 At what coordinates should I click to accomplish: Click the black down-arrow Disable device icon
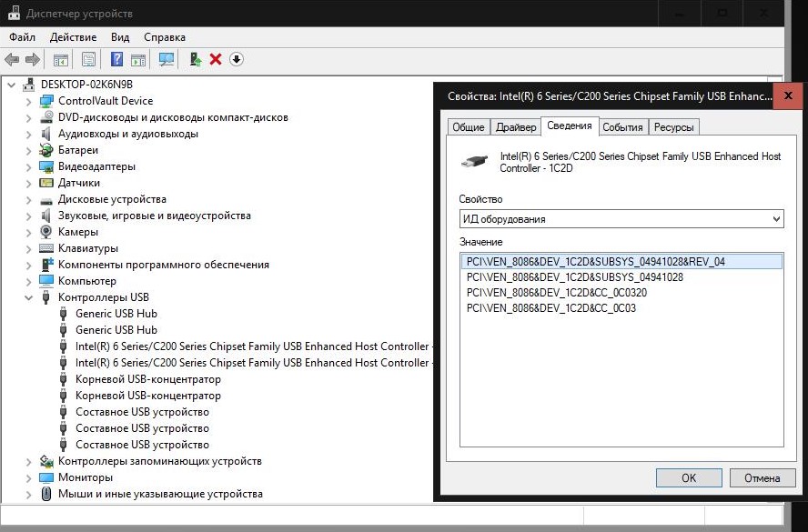point(237,59)
